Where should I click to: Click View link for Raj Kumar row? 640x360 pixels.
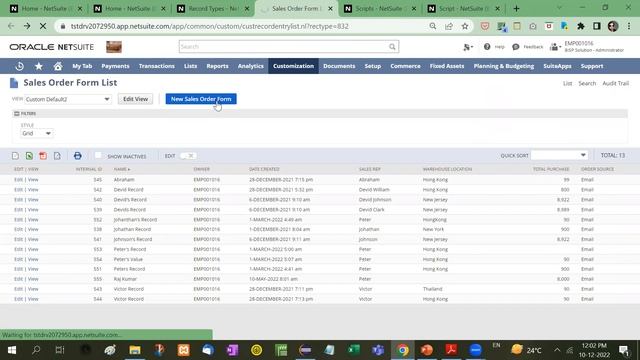coord(33,279)
